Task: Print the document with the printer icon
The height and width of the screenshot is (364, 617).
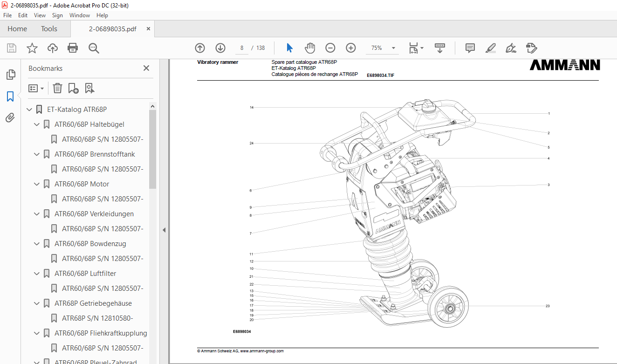Action: coord(73,48)
